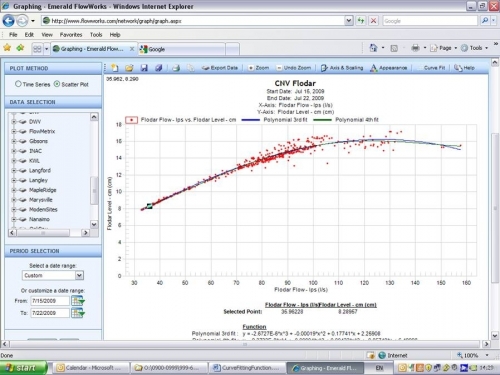Open the browser Help menu

115,35
